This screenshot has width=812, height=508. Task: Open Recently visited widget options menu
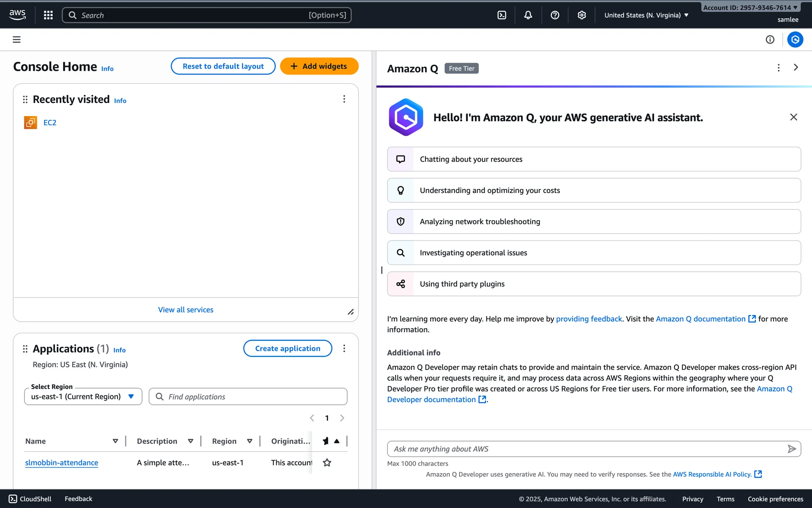click(x=344, y=99)
